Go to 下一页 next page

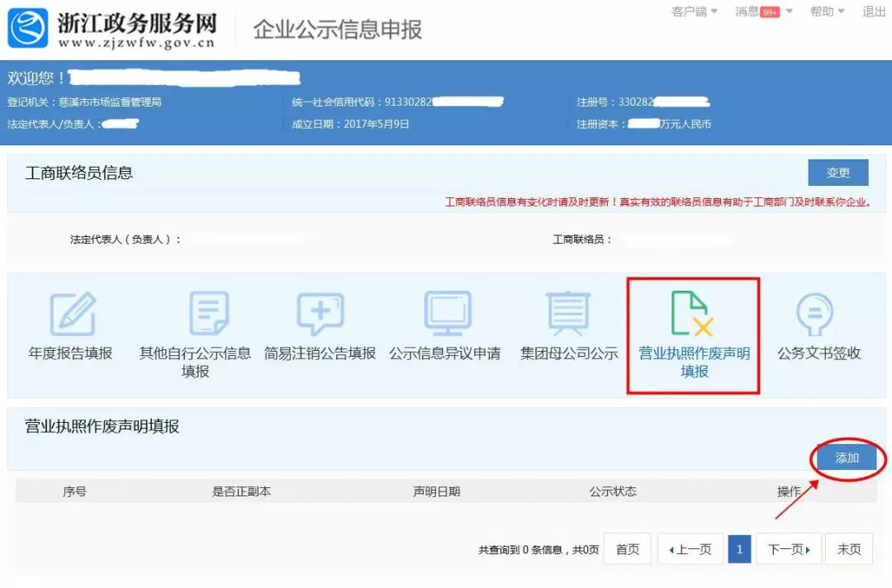(789, 549)
